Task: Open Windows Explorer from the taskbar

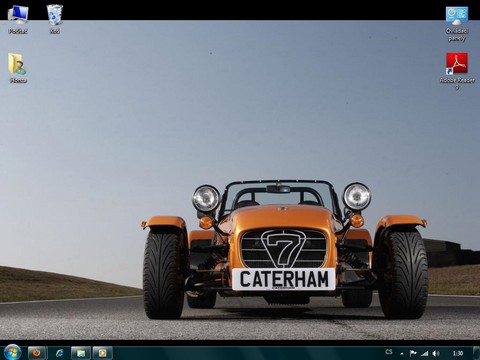Action: tap(81, 353)
